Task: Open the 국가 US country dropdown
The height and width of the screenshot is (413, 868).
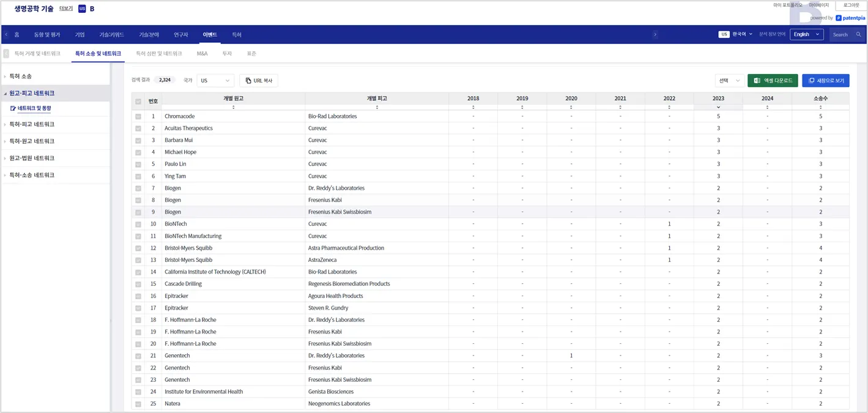Action: (215, 81)
